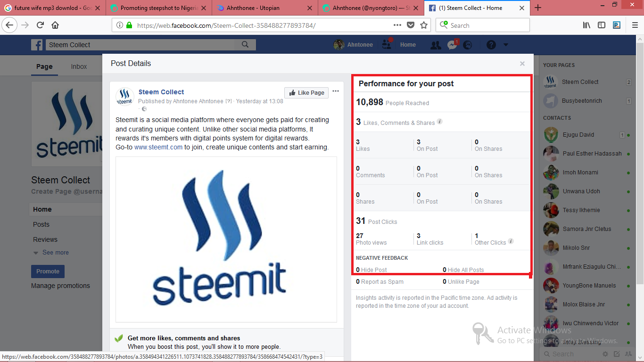This screenshot has height=362, width=644.
Task: Open Posts in page sidebar menu
Action: click(41, 224)
